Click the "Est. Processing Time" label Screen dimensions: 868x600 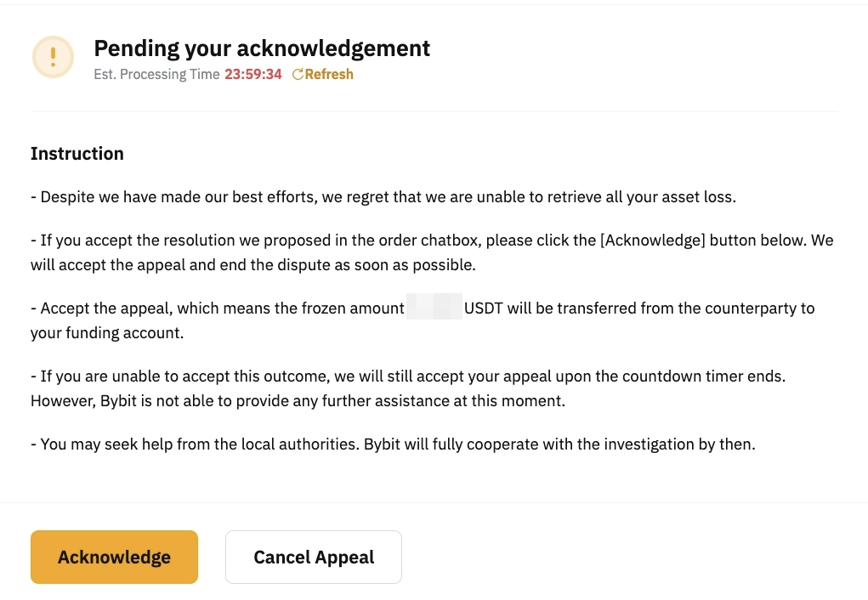[156, 75]
